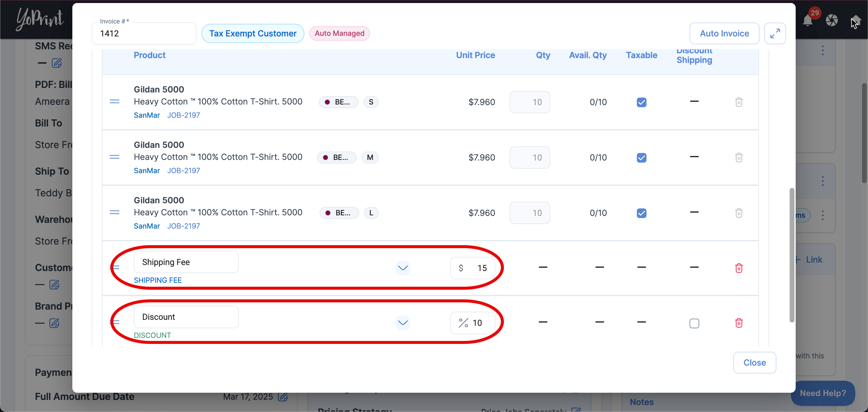868x412 pixels.
Task: Delete the Gildan 5000 size S row
Action: point(739,102)
